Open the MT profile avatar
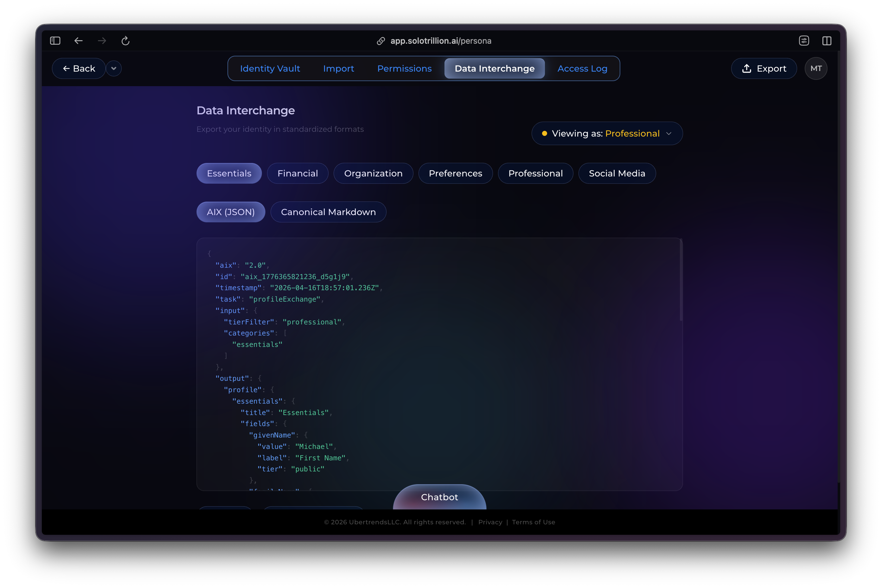The width and height of the screenshot is (882, 588). point(816,68)
